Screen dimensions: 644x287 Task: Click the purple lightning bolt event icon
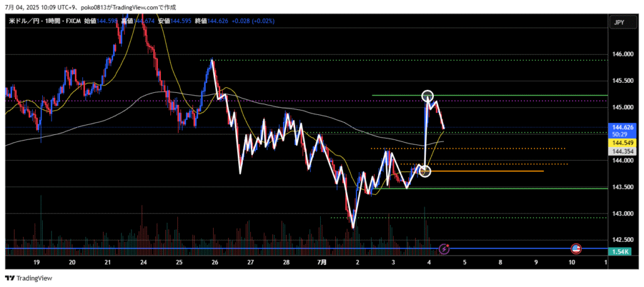coord(445,249)
